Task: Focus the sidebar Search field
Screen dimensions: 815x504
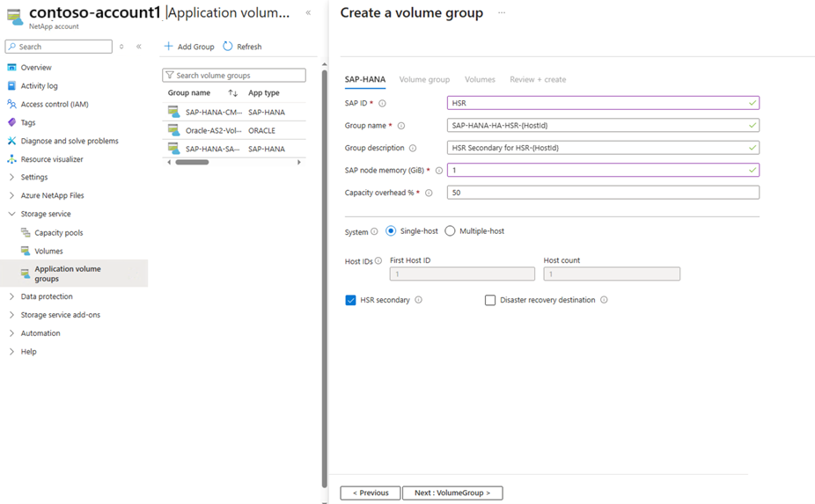Action: coord(59,47)
